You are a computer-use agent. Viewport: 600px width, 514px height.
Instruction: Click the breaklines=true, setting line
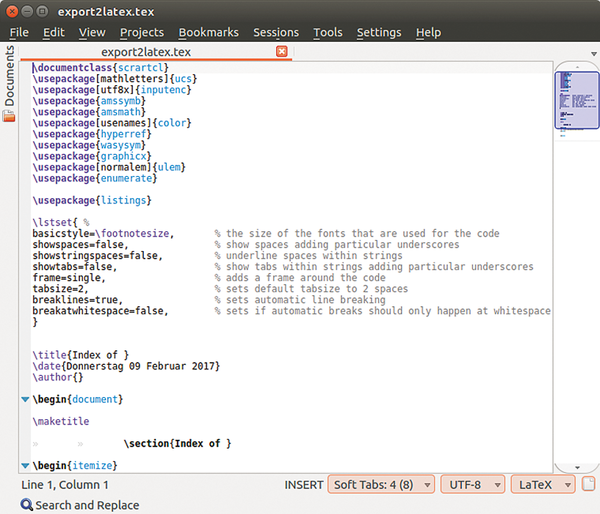[x=77, y=300]
